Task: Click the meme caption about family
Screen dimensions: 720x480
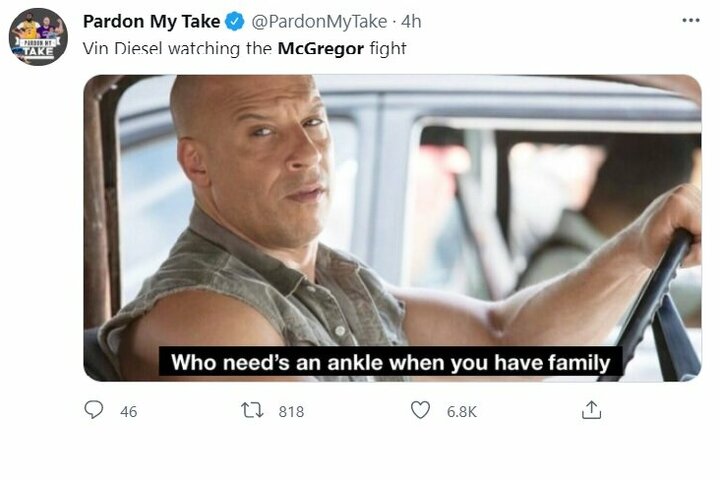Action: tap(391, 362)
